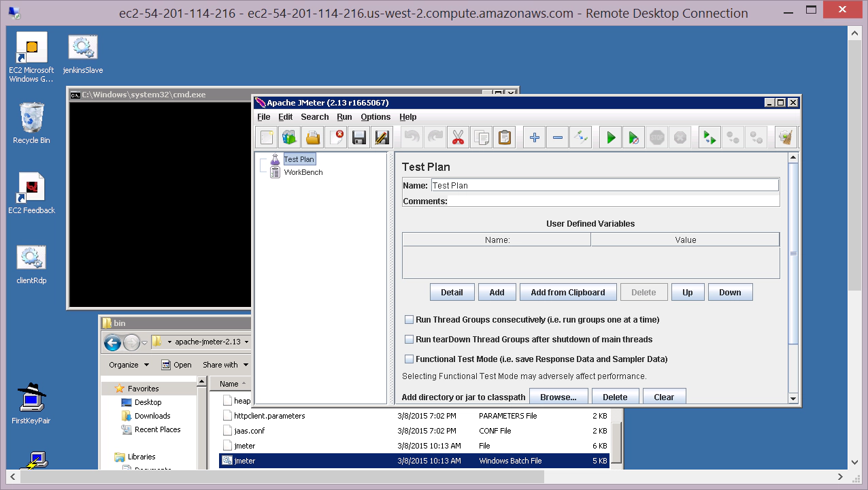Enable Functional Test Mode
Screen dimensions: 868x490
pos(409,359)
